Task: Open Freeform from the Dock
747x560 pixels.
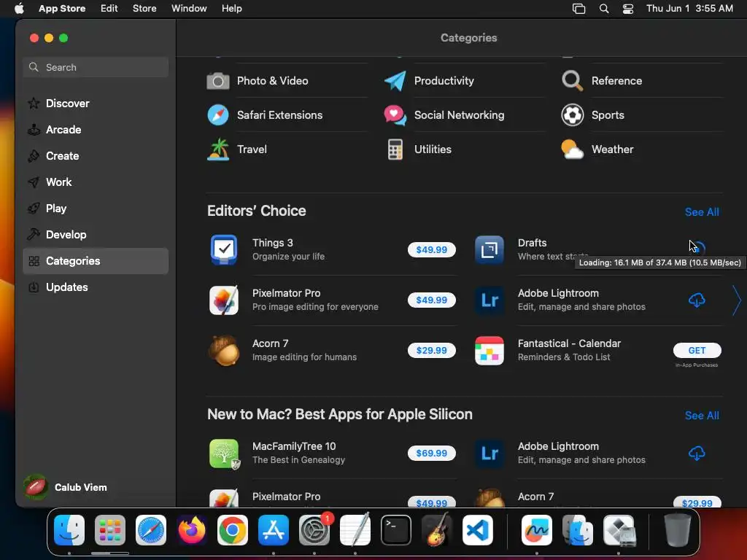Action: [537, 530]
